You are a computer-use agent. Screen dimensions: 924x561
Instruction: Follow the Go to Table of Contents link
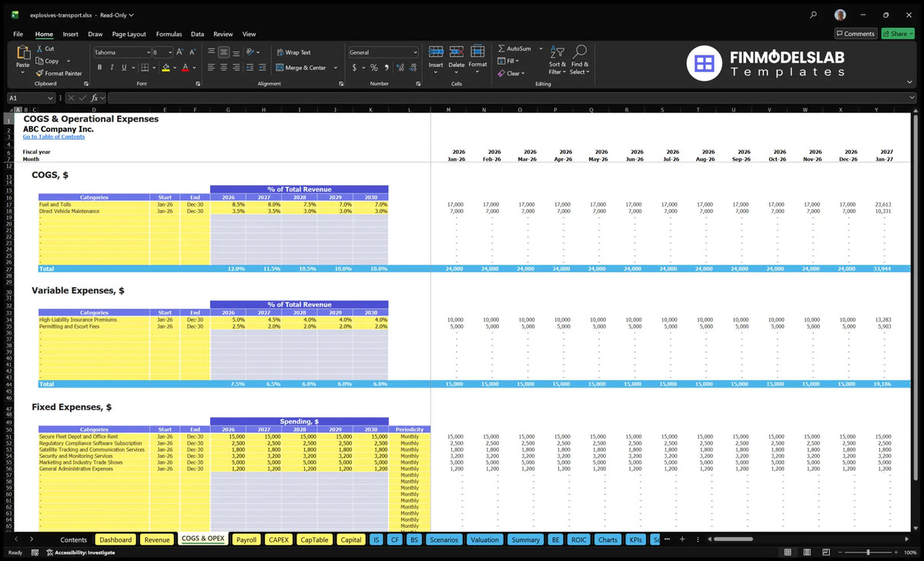pyautogui.click(x=54, y=137)
